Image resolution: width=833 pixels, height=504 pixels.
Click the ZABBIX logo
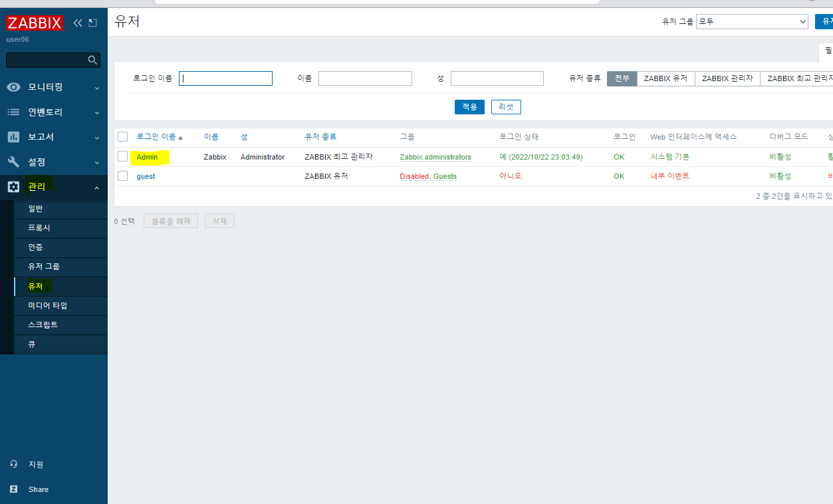(35, 23)
